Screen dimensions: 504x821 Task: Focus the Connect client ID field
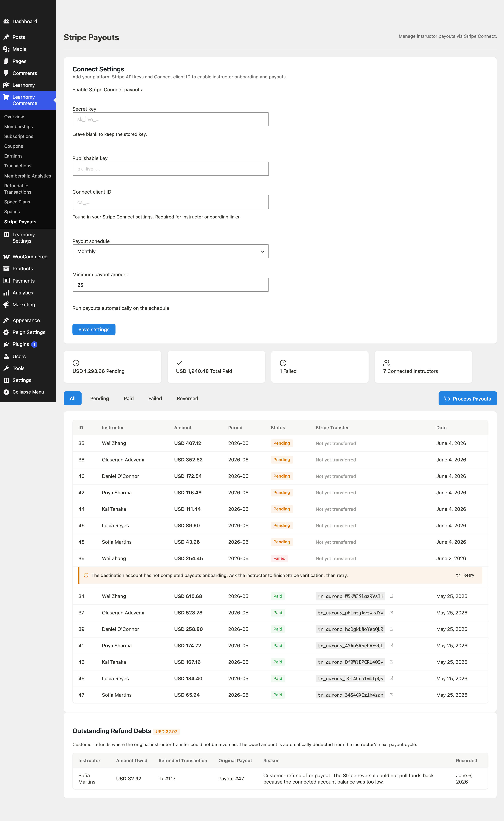coord(171,202)
